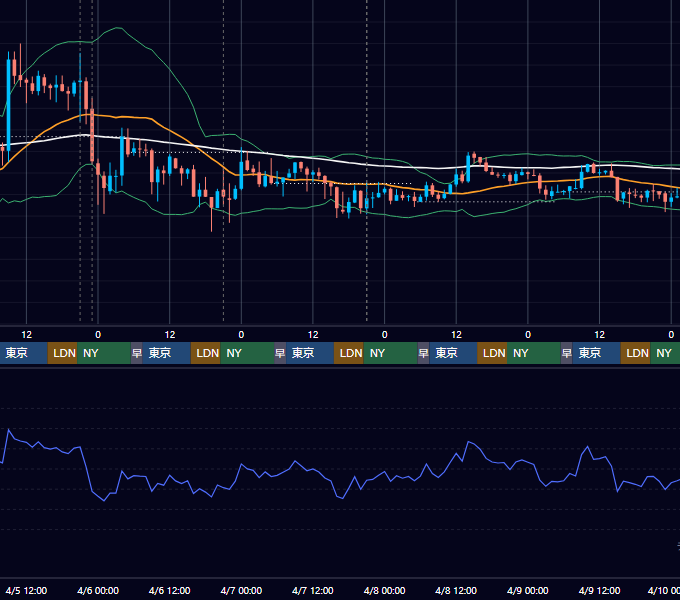Viewport: 680px width, 600px height.
Task: Select the LDN block just before 4/7 00:00
Action: coord(206,353)
